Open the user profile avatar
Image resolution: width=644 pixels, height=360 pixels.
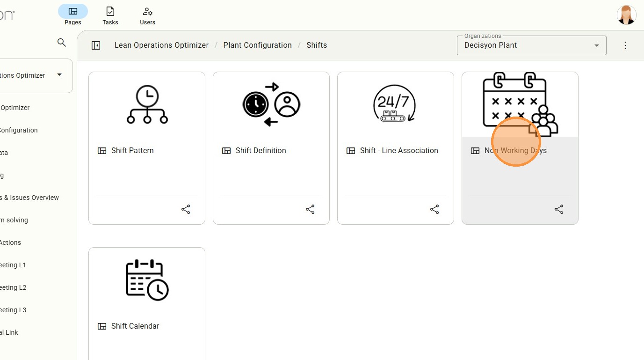pyautogui.click(x=626, y=15)
